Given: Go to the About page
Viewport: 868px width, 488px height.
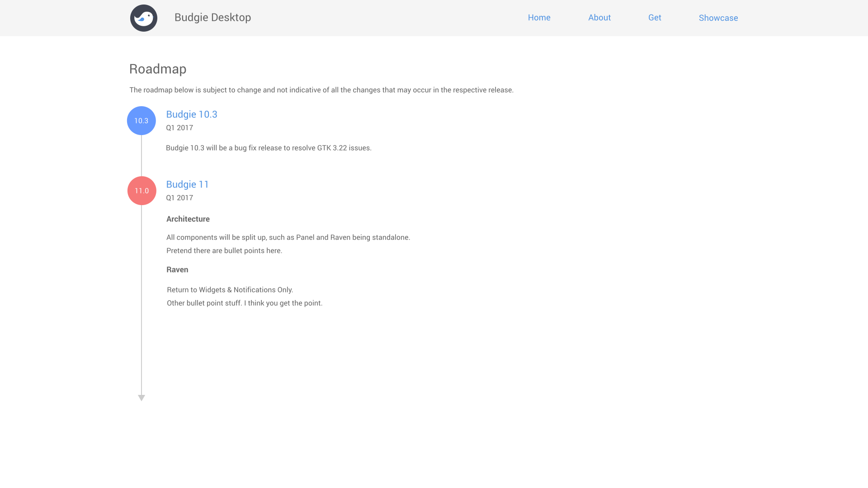Looking at the screenshot, I should pos(599,18).
